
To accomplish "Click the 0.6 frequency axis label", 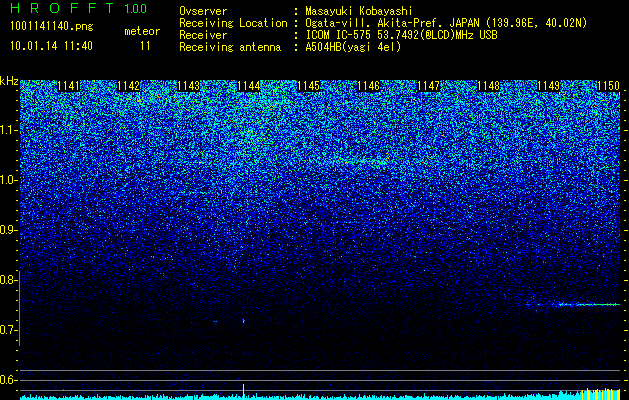I will point(8,380).
